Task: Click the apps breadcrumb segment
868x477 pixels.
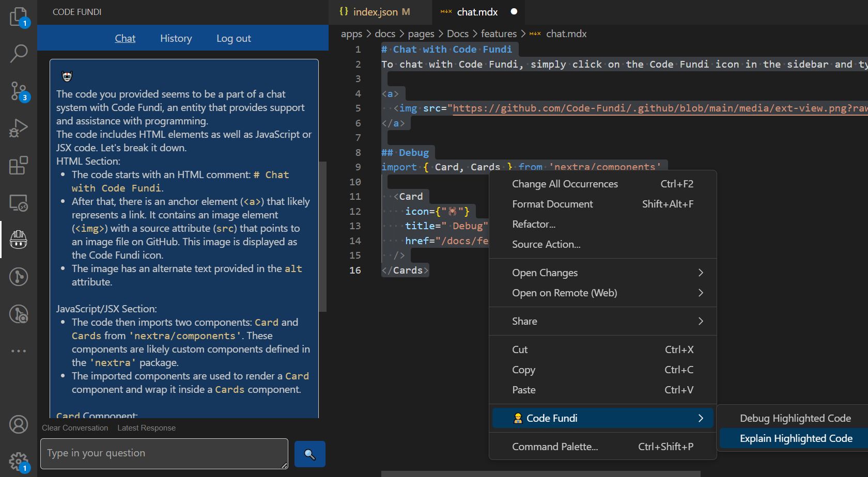Action: tap(351, 34)
